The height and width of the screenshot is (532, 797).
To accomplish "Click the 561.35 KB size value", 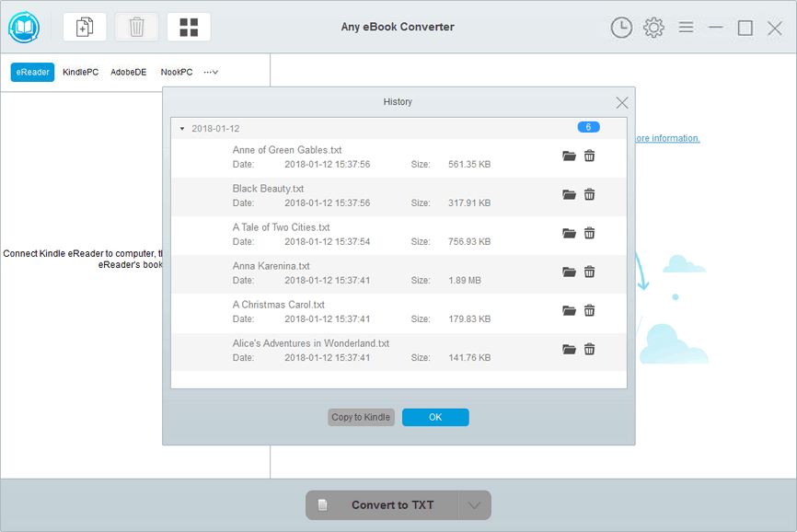I will click(469, 164).
